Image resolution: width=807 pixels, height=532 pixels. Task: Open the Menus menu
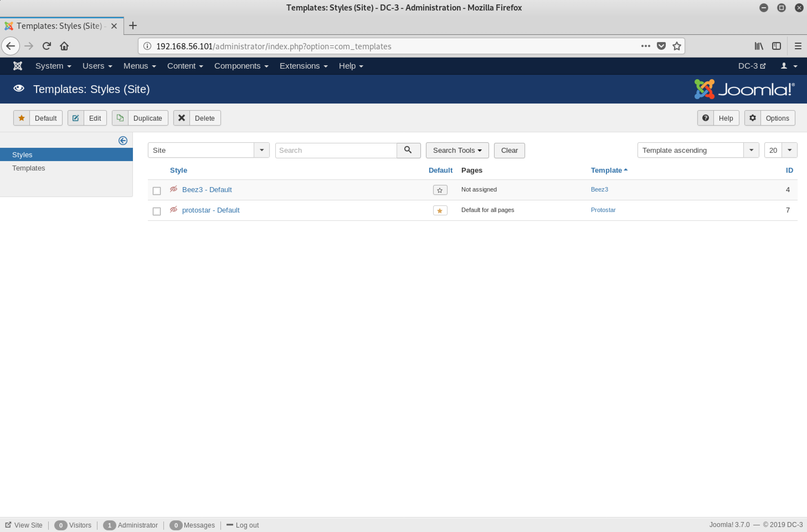pos(140,66)
